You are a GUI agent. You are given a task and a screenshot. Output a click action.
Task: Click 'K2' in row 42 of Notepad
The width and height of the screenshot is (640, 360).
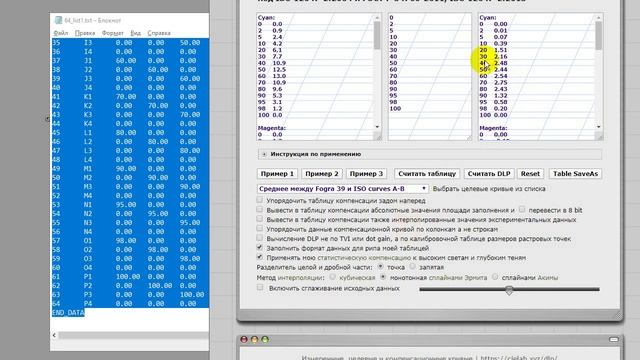click(88, 106)
